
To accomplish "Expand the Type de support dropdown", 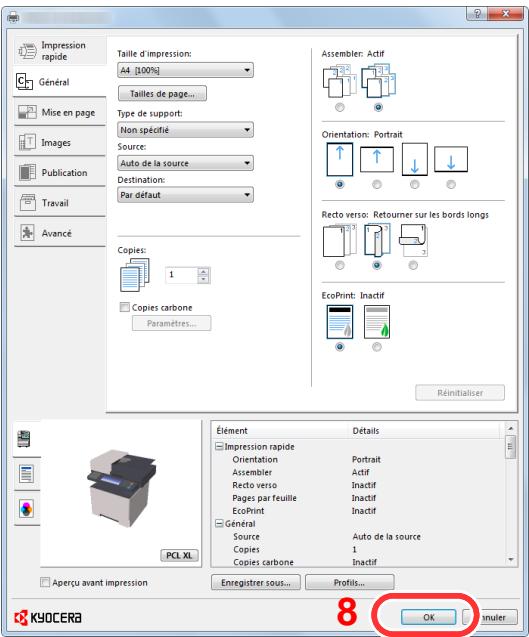I will coord(185,130).
